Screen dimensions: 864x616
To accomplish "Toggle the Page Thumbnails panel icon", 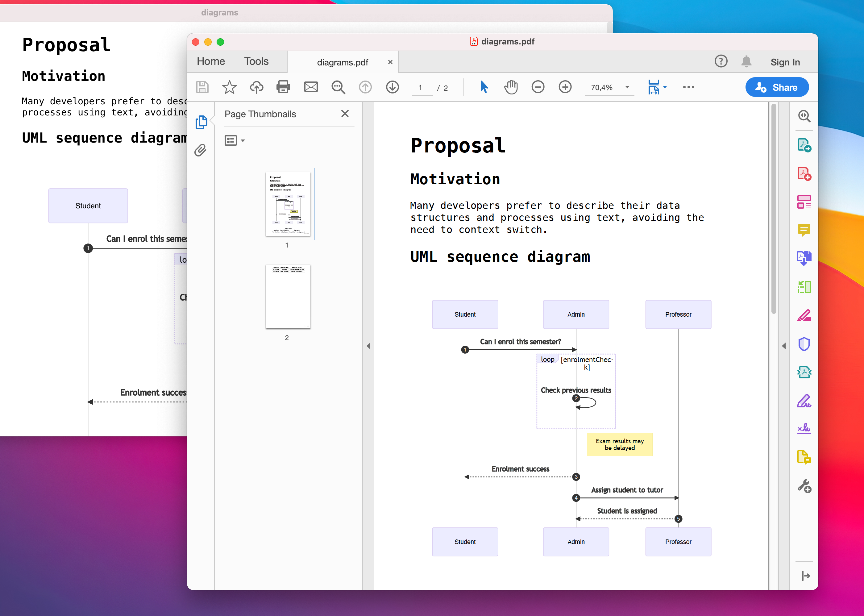I will (201, 122).
